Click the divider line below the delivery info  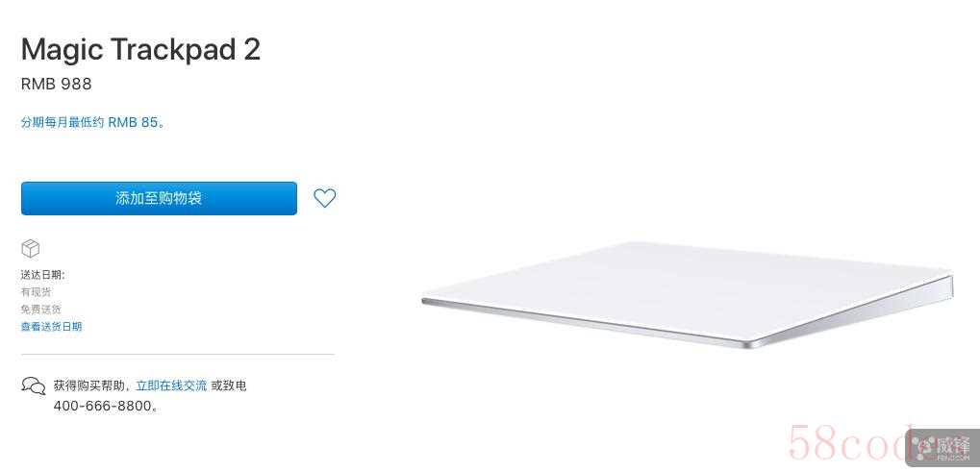pos(178,354)
